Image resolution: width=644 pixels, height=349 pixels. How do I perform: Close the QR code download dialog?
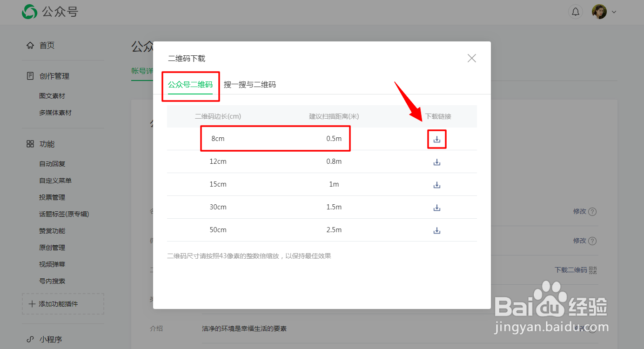[x=471, y=58]
